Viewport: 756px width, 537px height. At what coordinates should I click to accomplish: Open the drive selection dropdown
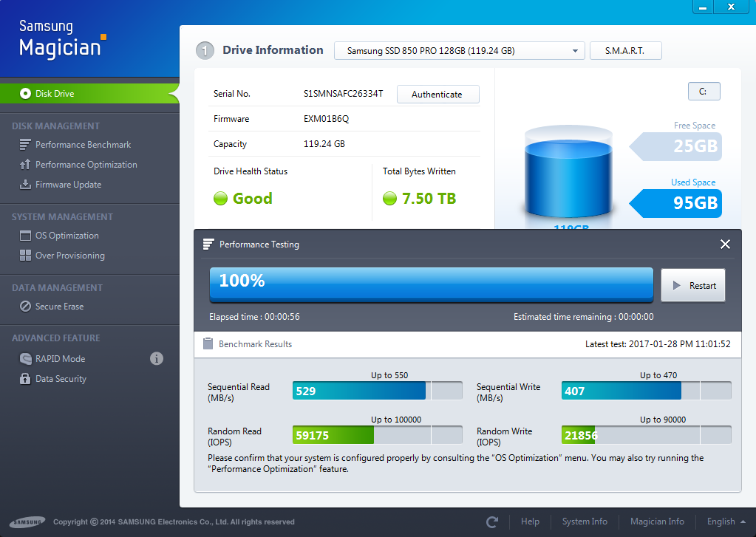click(460, 51)
